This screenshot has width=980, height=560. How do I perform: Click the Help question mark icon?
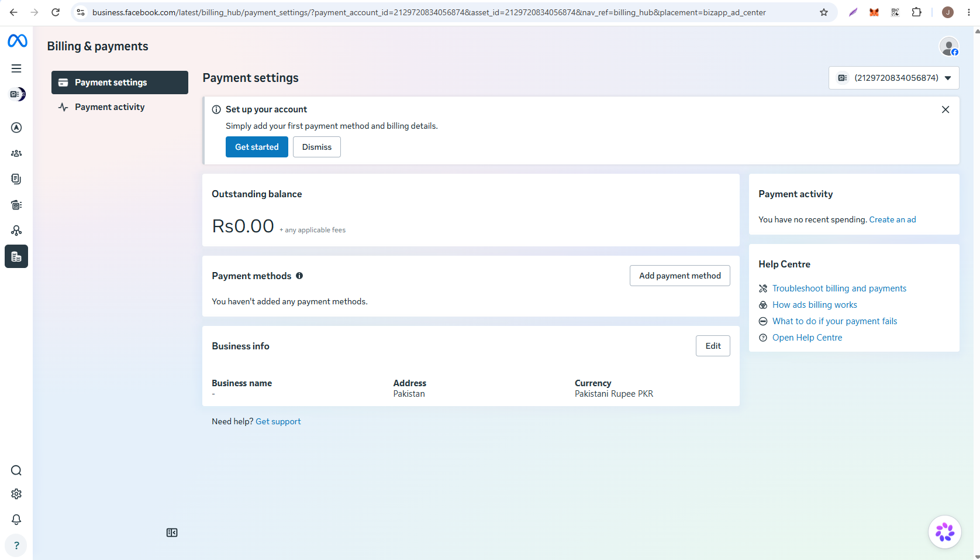(16, 545)
